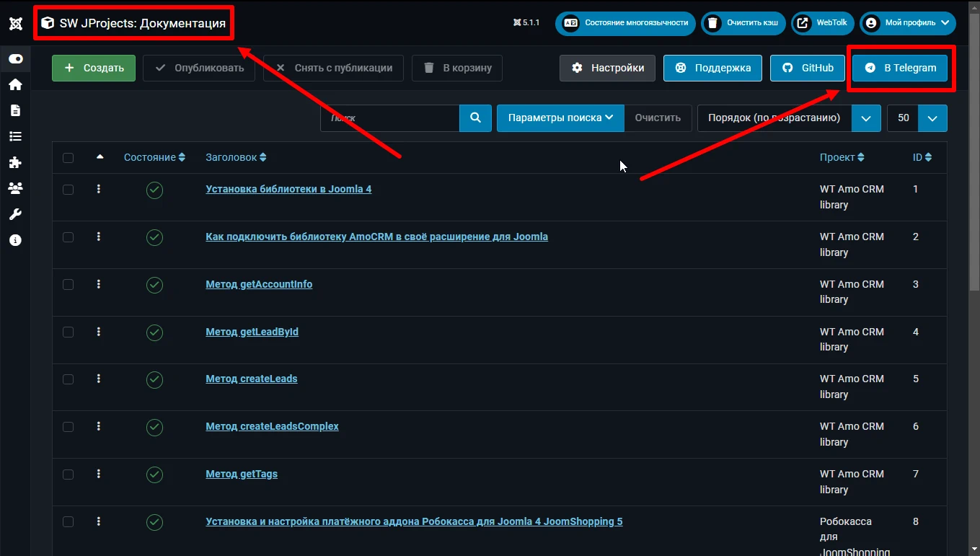980x556 pixels.
Task: Click the magnifier search button
Action: tap(475, 118)
